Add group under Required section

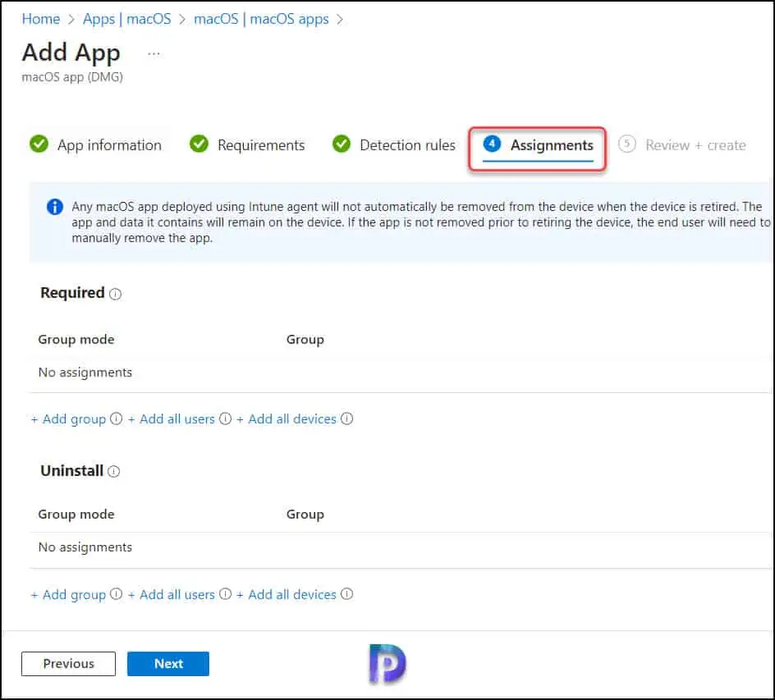tap(69, 419)
